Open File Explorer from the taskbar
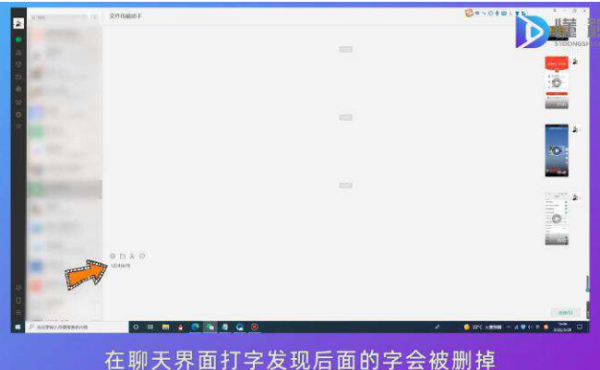600x370 pixels. (x=165, y=327)
